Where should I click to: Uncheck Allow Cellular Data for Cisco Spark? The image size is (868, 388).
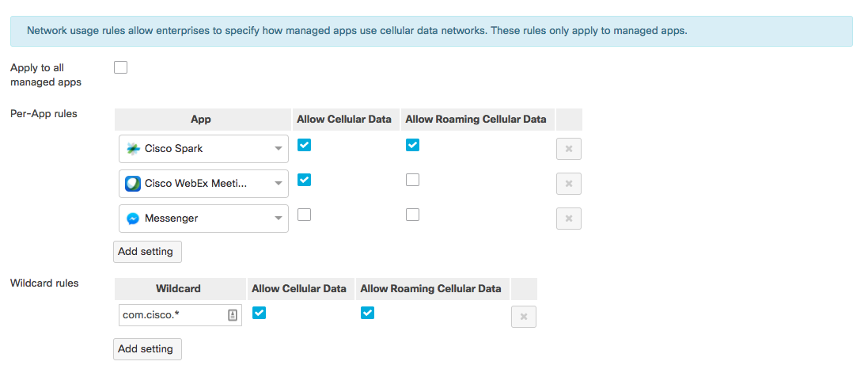(x=304, y=145)
